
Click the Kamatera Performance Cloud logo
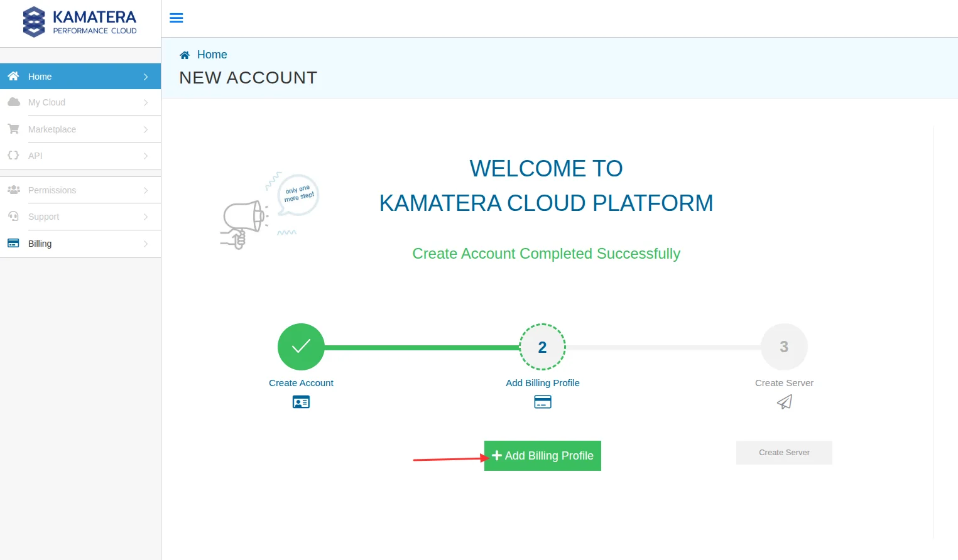pyautogui.click(x=80, y=22)
